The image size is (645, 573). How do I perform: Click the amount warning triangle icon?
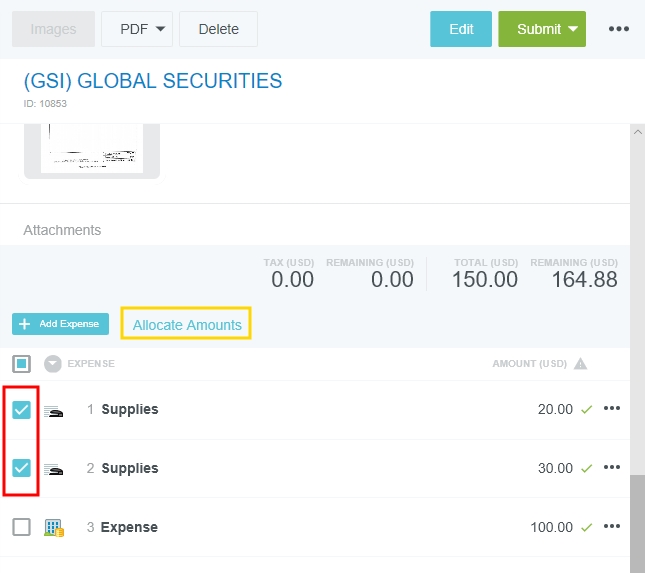coord(580,363)
